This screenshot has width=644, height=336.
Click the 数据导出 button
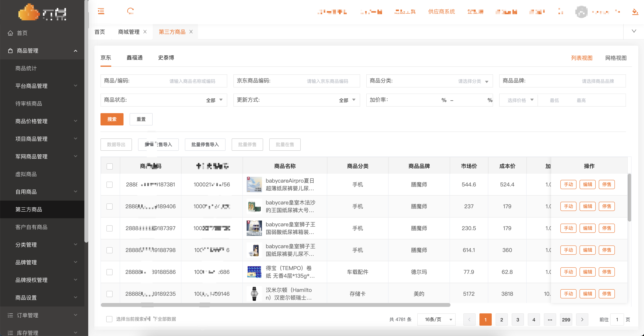(116, 144)
